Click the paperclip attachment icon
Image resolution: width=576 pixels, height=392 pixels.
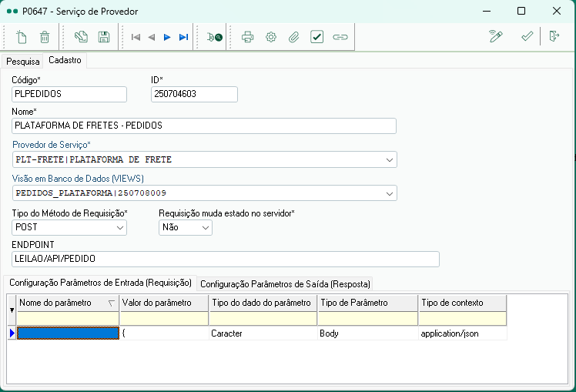tap(294, 37)
